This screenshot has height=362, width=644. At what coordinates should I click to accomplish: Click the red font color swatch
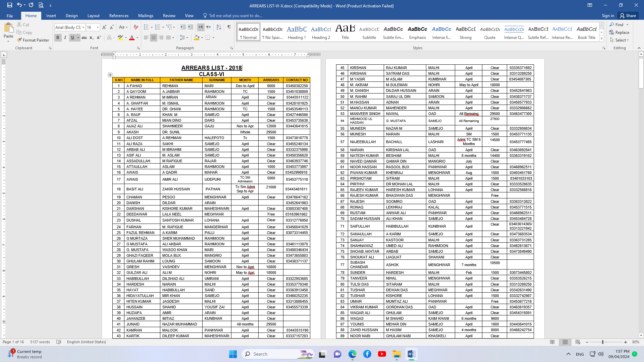point(132,38)
